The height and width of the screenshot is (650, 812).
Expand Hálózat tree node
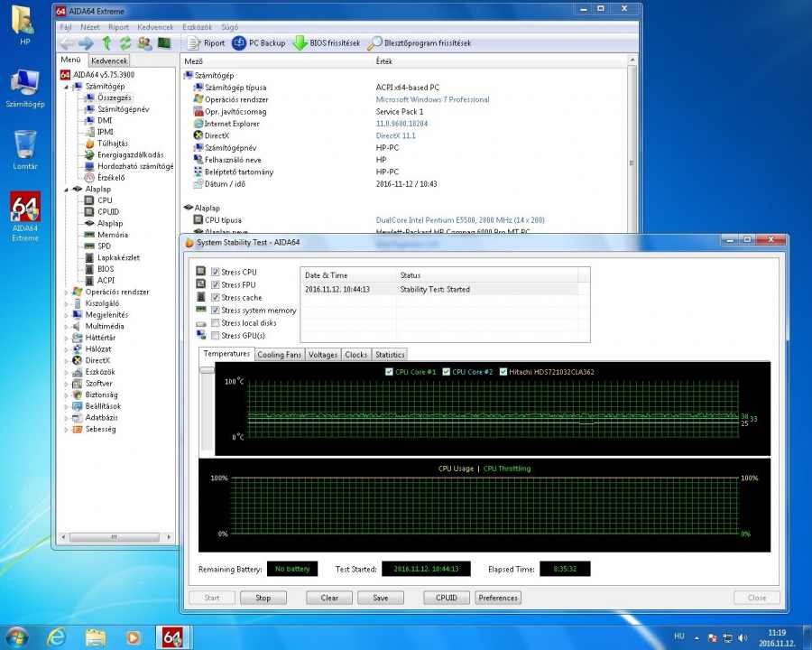click(66, 349)
